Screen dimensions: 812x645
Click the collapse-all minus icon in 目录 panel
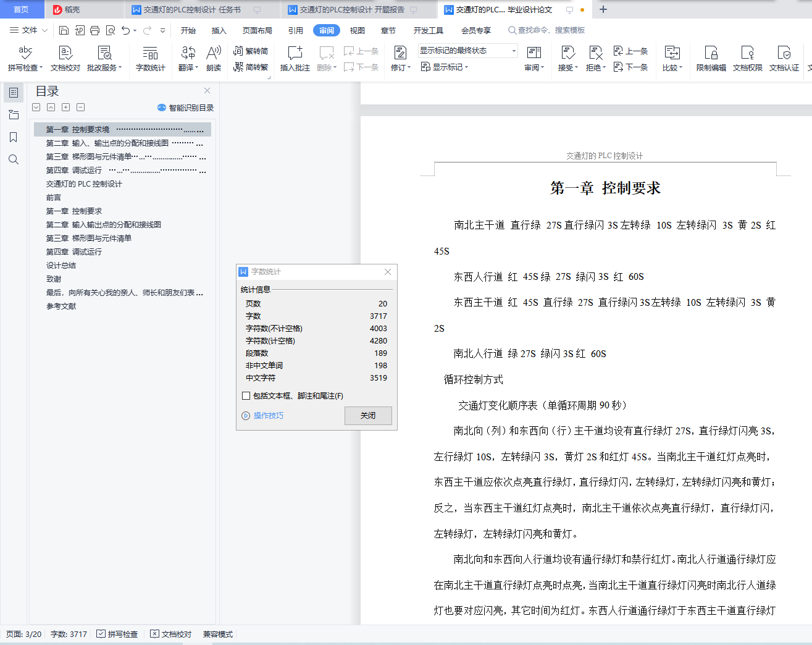80,107
